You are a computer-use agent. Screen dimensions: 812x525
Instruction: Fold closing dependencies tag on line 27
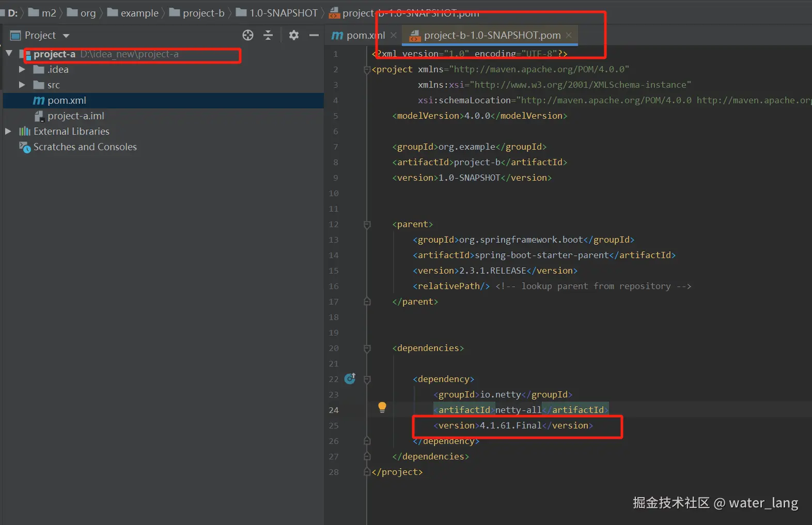[367, 456]
